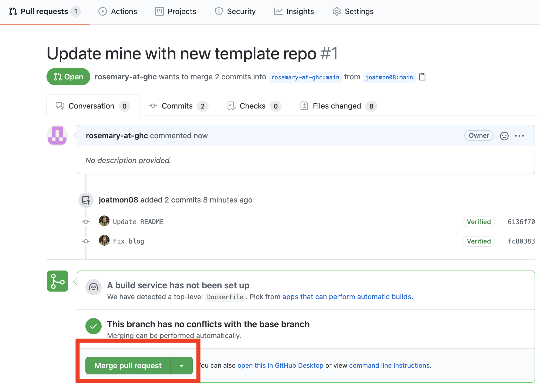Open the comment's three-dot options menu

click(x=519, y=136)
